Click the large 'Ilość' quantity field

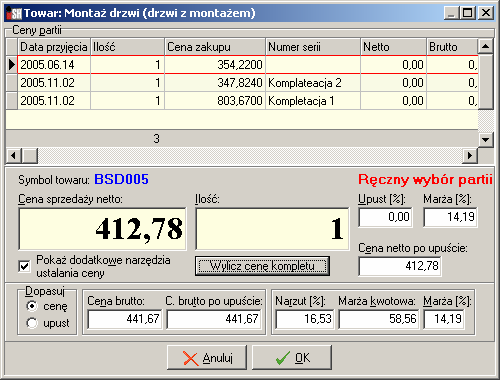pos(272,229)
